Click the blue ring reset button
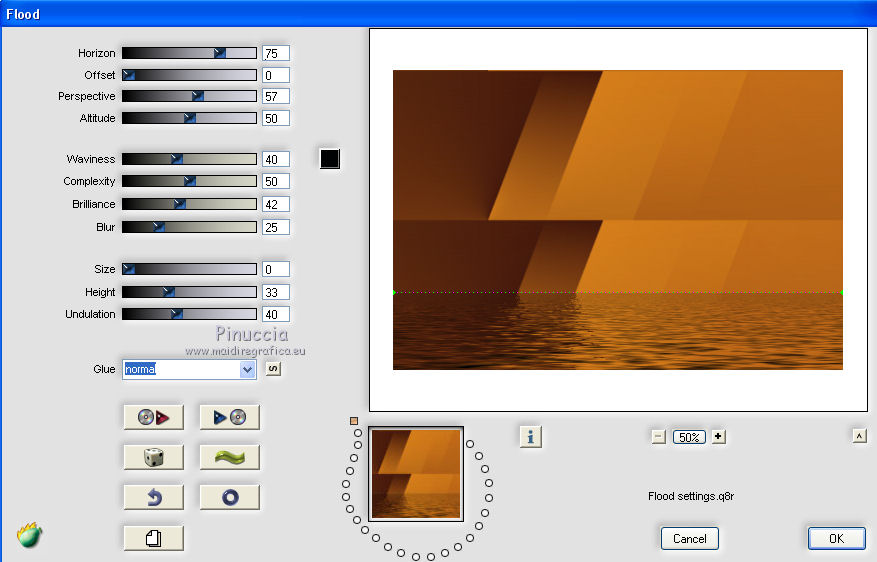The width and height of the screenshot is (877, 562). coord(230,497)
